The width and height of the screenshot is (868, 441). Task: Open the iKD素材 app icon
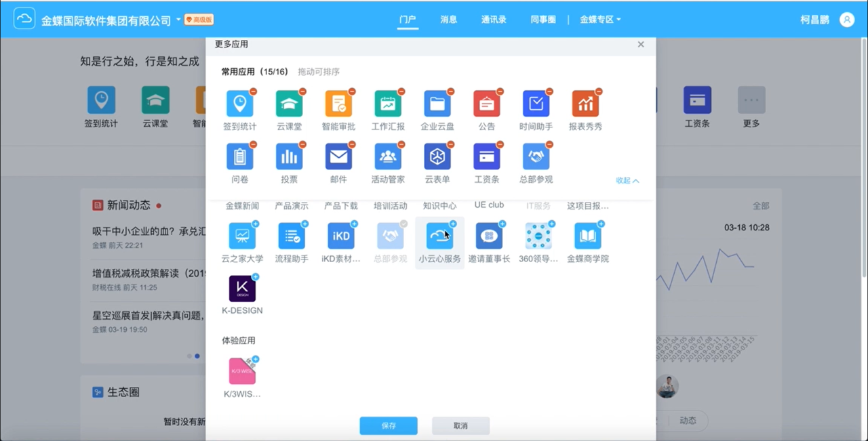(341, 236)
